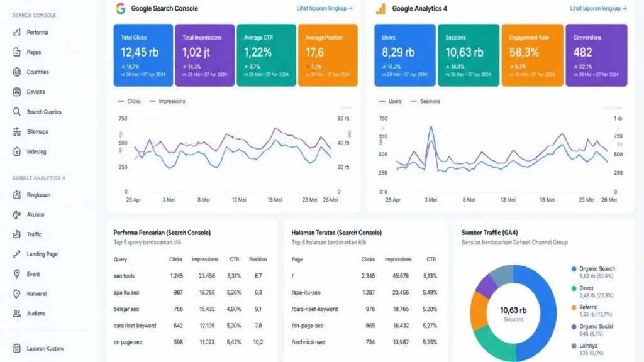Open Audiens in sidebar
Image resolution: width=644 pixels, height=362 pixels.
click(x=36, y=314)
